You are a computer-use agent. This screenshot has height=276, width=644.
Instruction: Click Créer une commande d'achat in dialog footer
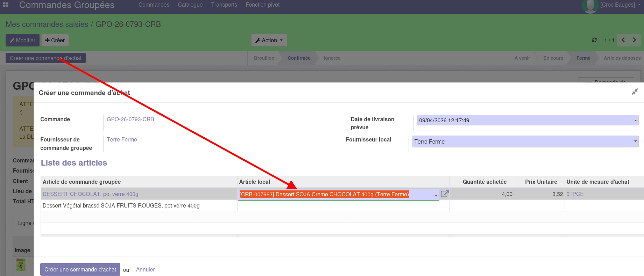coord(80,269)
